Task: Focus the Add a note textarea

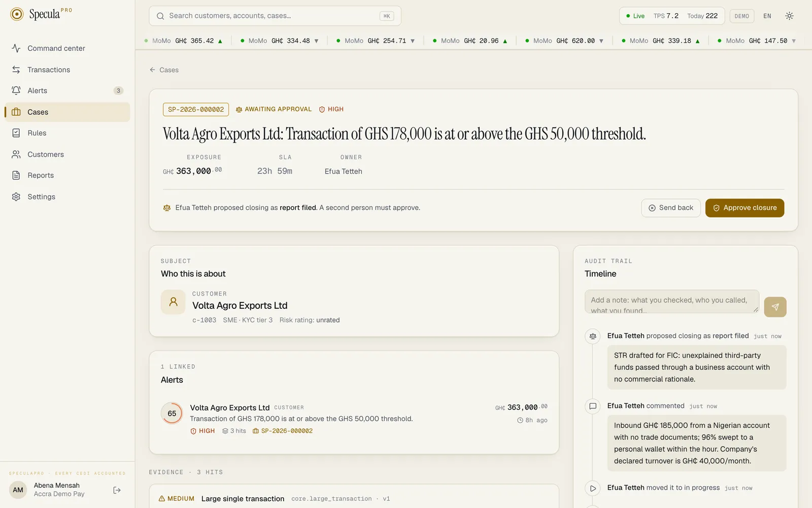Action: pos(672,302)
